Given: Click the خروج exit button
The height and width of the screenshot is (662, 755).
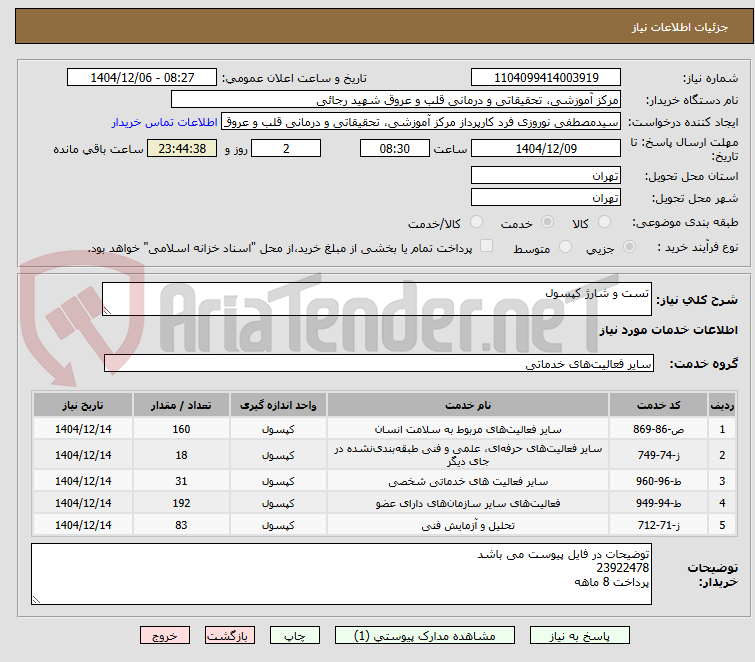Looking at the screenshot, I should point(165,636).
